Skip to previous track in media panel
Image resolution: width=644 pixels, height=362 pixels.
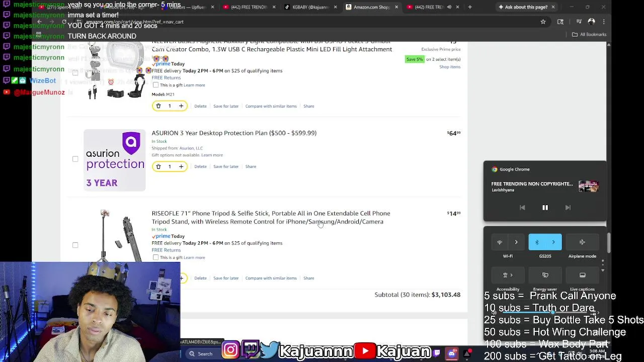[x=522, y=208]
